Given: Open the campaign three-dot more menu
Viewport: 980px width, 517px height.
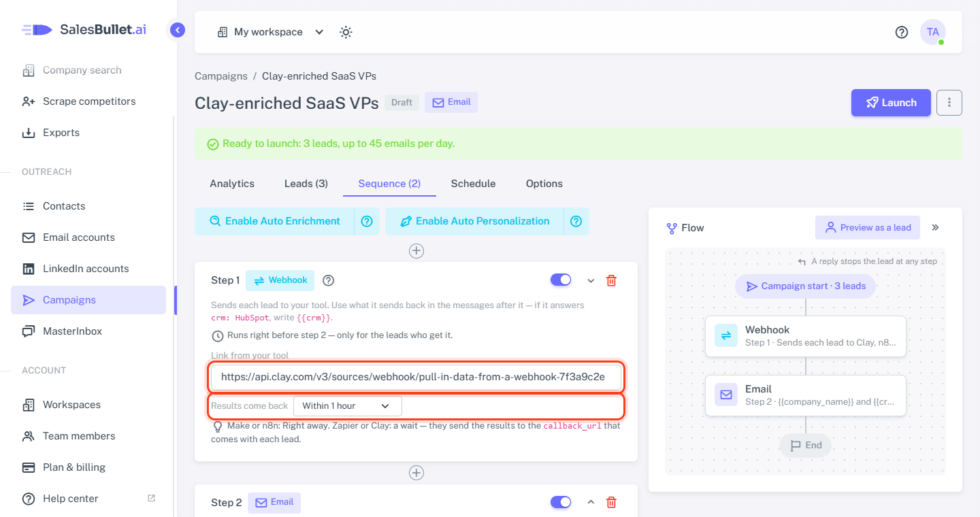Looking at the screenshot, I should 949,103.
